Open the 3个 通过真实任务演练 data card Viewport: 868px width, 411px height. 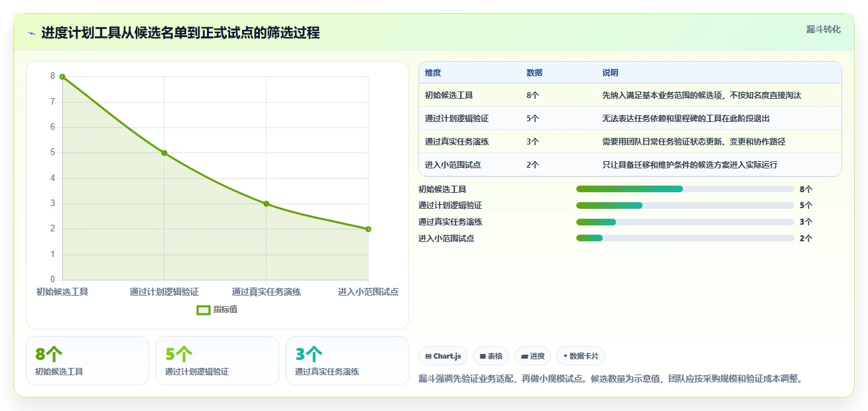tap(347, 361)
